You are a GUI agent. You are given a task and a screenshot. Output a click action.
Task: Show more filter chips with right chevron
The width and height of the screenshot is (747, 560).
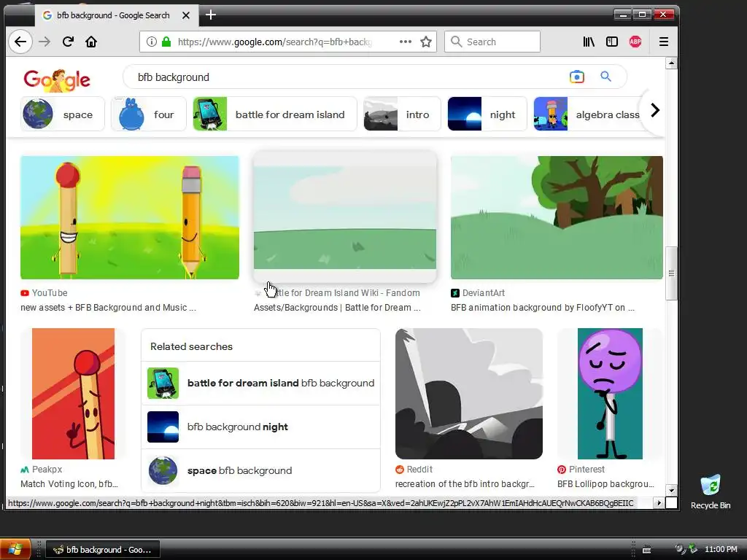point(655,111)
